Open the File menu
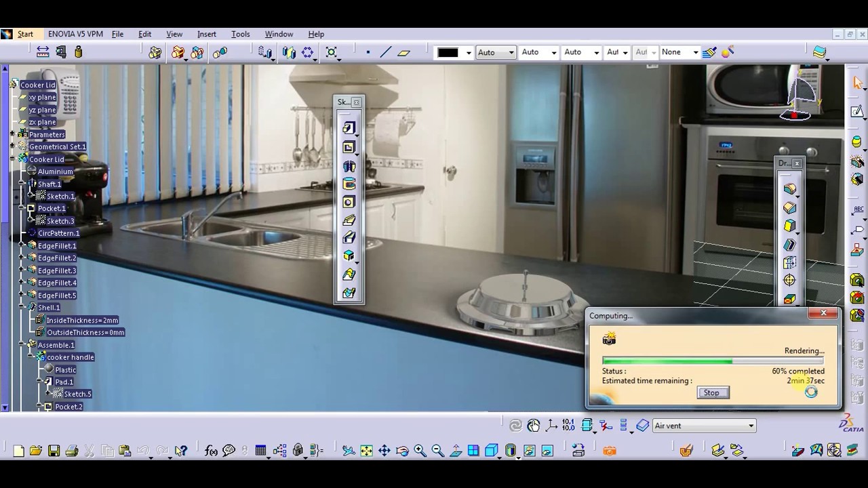868x488 pixels. (x=117, y=34)
